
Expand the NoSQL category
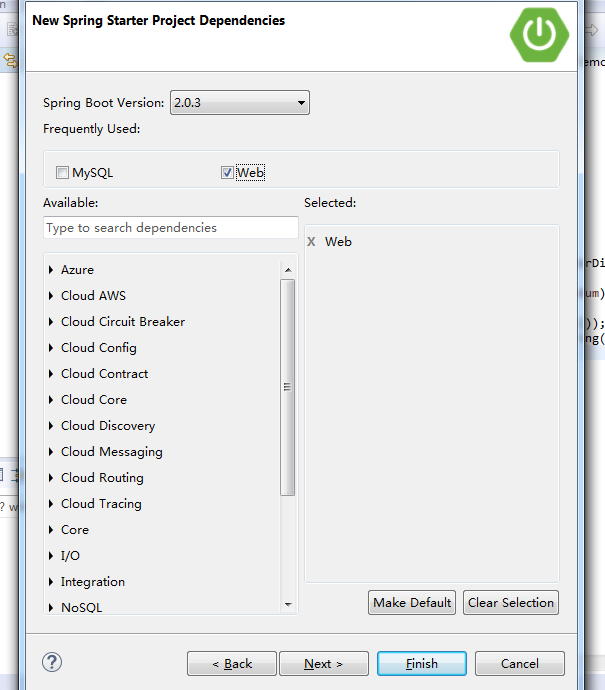pyautogui.click(x=51, y=607)
